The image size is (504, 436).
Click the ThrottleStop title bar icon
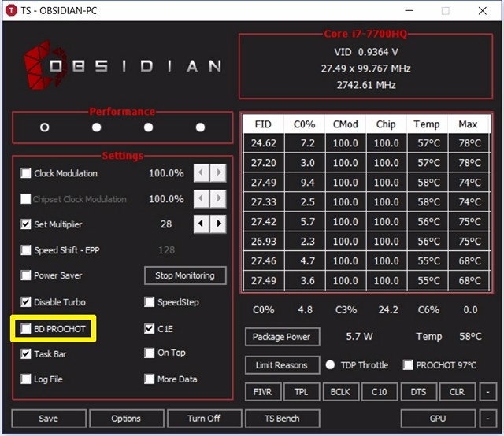pyautogui.click(x=11, y=10)
